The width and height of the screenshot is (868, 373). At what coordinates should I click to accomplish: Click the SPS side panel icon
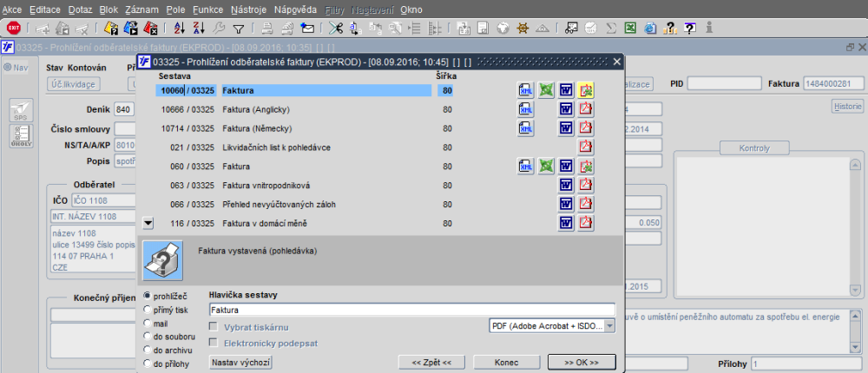[21, 110]
